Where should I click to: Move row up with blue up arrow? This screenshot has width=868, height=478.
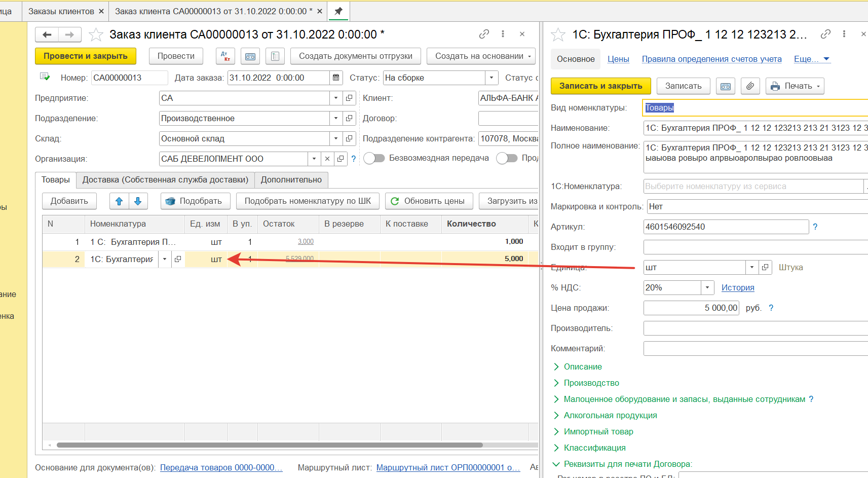coord(119,201)
